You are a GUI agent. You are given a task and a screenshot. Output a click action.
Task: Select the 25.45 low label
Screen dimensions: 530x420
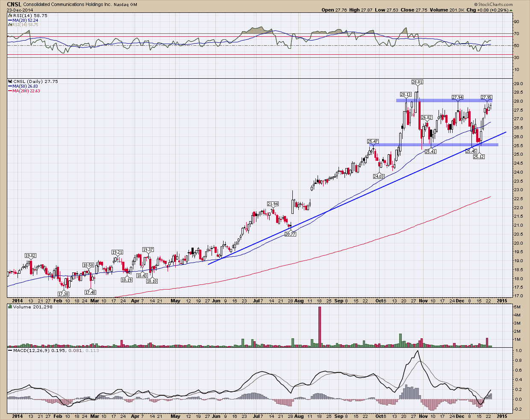tap(471, 151)
